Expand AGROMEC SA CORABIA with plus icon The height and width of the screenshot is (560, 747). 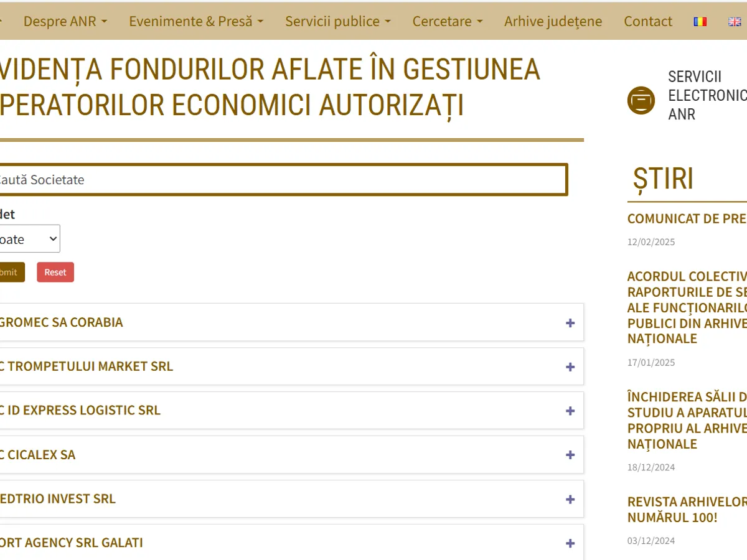(570, 323)
